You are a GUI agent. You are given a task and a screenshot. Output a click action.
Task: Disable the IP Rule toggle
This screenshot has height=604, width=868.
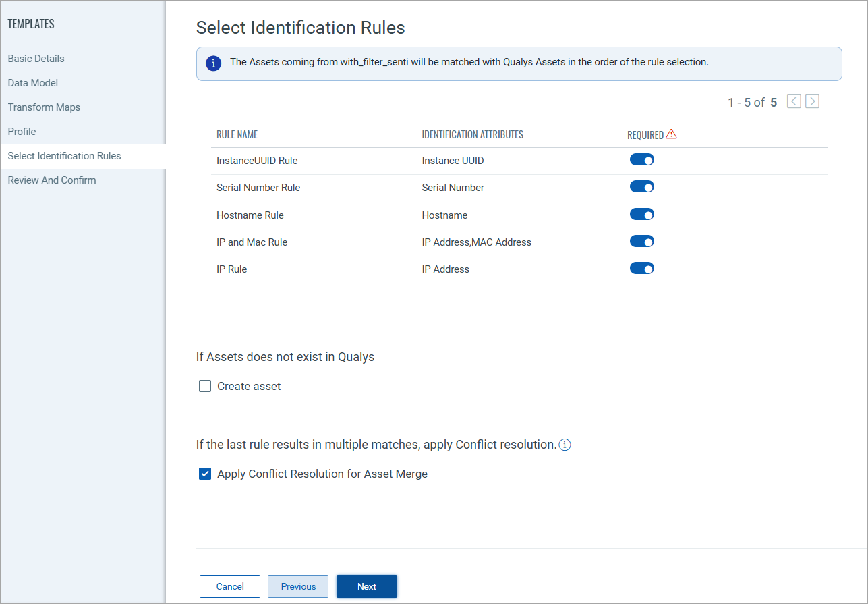click(x=641, y=268)
